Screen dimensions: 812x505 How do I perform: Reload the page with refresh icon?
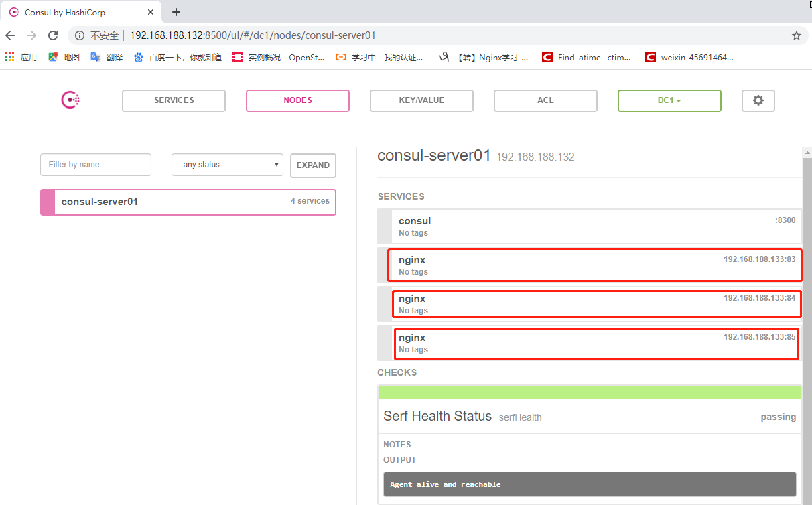(x=53, y=35)
